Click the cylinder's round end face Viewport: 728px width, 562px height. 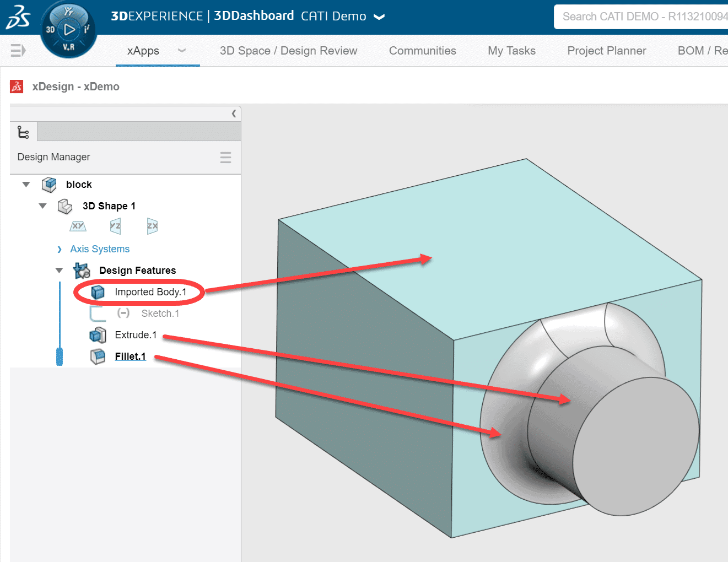coord(636,446)
